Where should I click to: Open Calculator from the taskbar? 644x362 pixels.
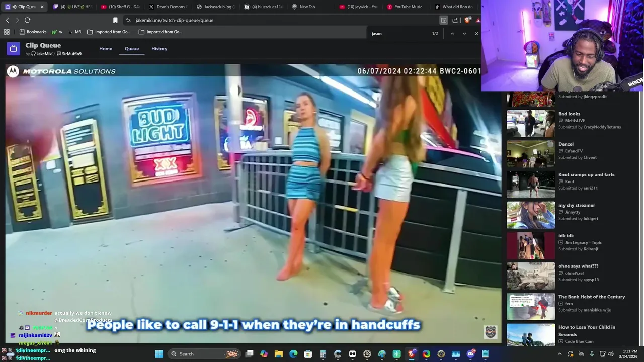click(323, 354)
